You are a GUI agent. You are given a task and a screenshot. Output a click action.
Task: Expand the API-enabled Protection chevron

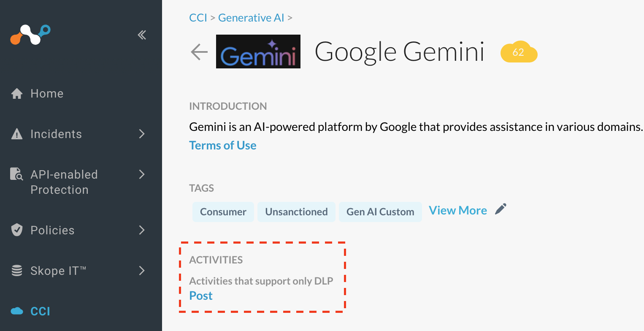pos(142,174)
